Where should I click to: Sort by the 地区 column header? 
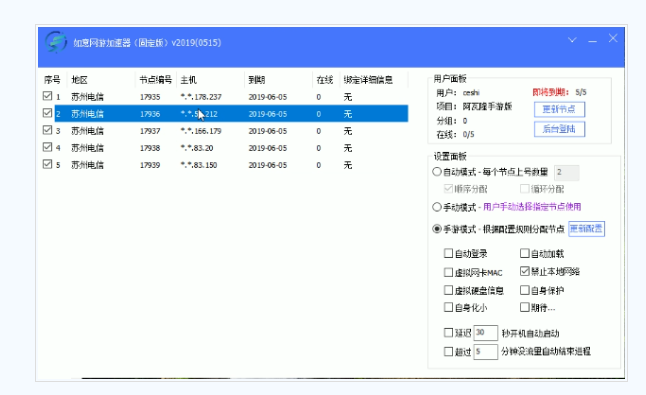pos(80,80)
